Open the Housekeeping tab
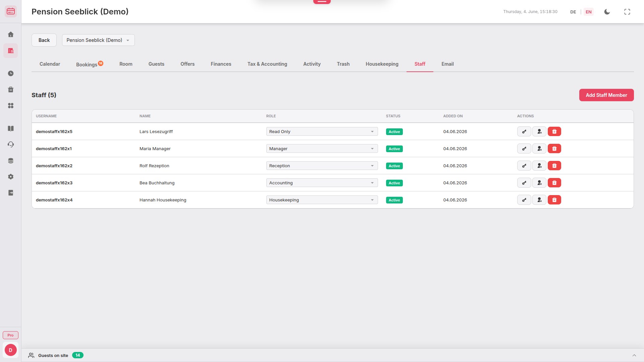This screenshot has height=362, width=644. click(382, 64)
